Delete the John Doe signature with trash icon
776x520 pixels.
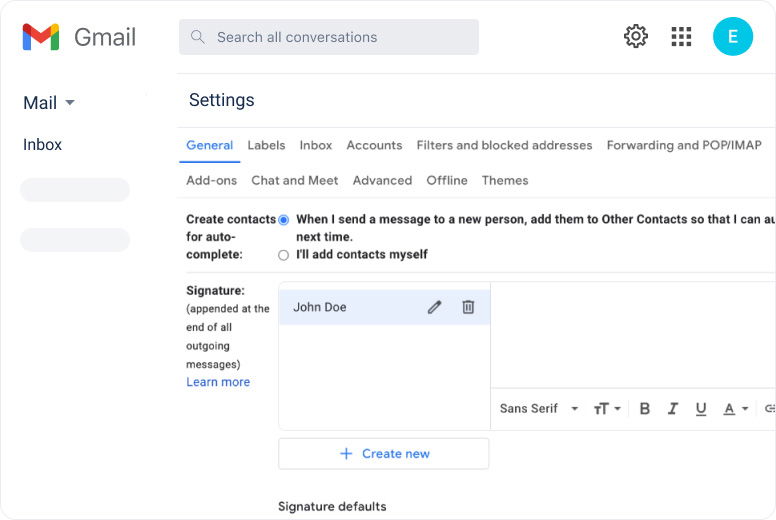468,307
